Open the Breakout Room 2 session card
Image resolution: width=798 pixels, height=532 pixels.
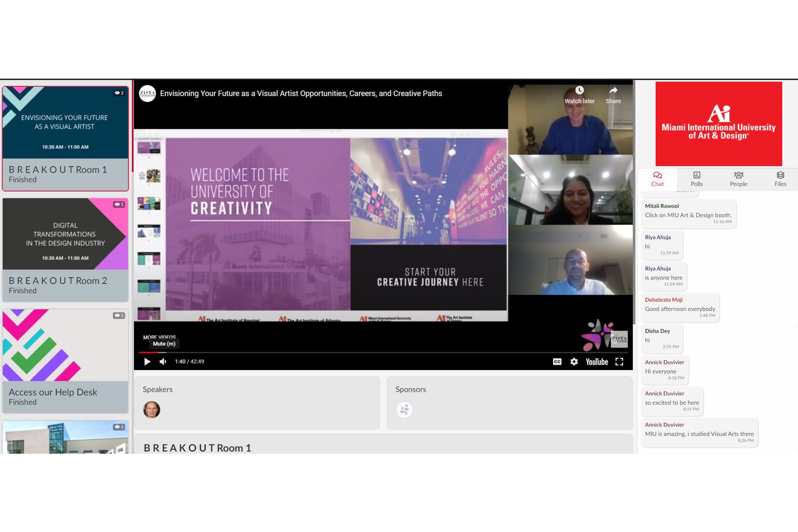click(65, 250)
